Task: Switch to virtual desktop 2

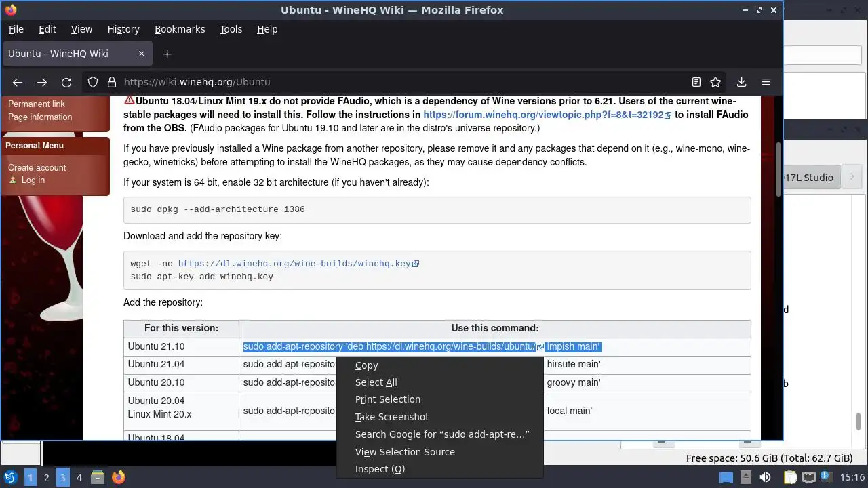Action: point(47,478)
